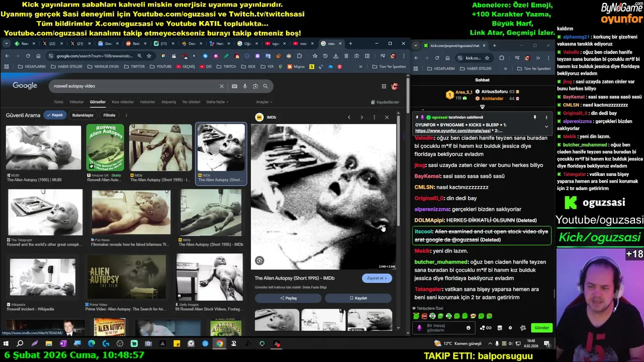The image size is (644, 362).
Task: Switch to Videolar search tab
Action: tap(76, 102)
